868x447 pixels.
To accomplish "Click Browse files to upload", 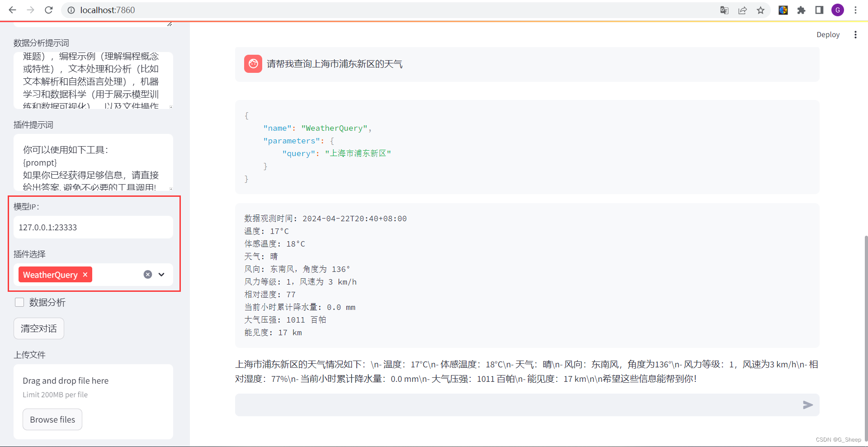I will (x=52, y=419).
